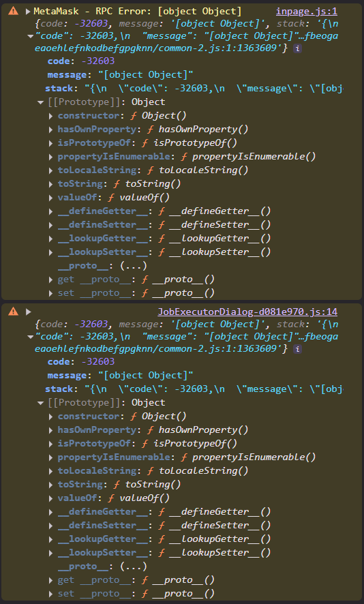The width and height of the screenshot is (364, 604).
Task: Collapse the logged object in the MetaMask warning
Action: (x=31, y=36)
